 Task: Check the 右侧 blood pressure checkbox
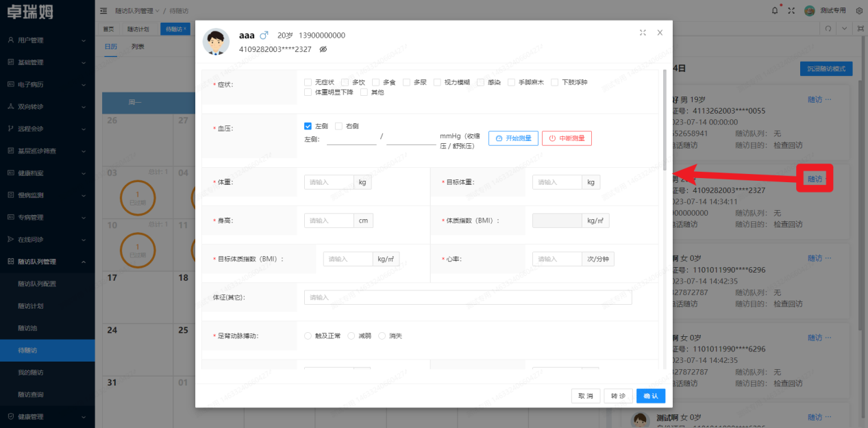pos(338,126)
